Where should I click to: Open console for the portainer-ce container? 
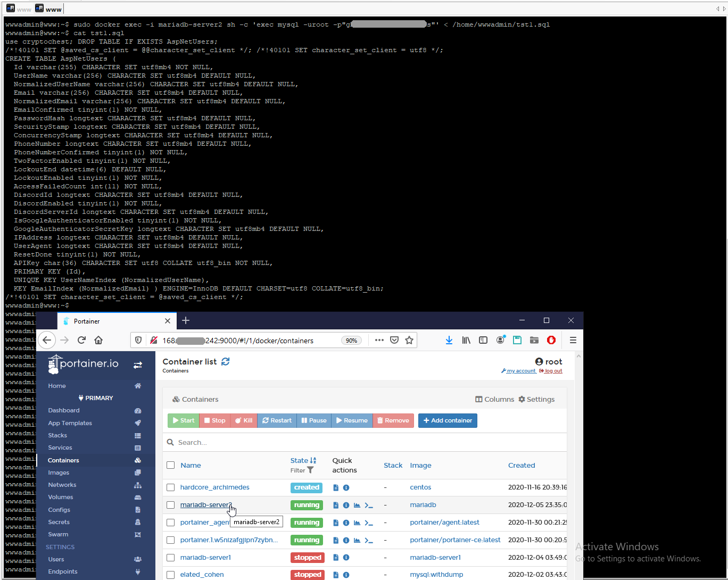tap(369, 540)
